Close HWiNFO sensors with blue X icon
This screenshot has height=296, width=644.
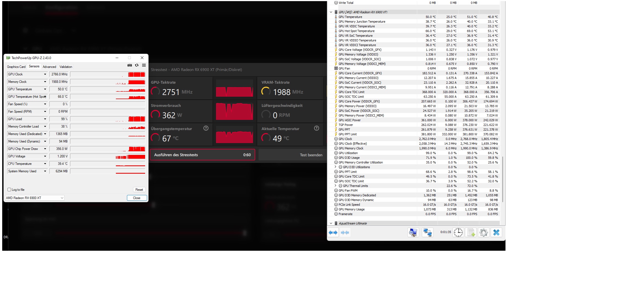tap(496, 232)
